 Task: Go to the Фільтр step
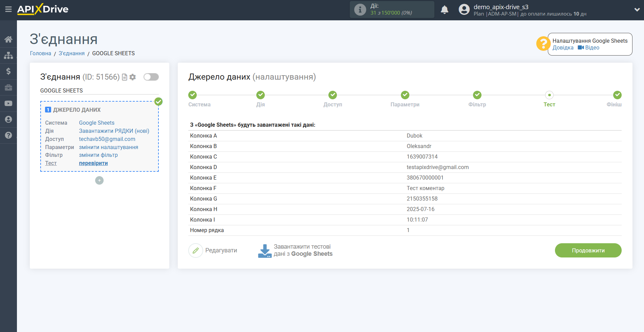[x=477, y=95]
